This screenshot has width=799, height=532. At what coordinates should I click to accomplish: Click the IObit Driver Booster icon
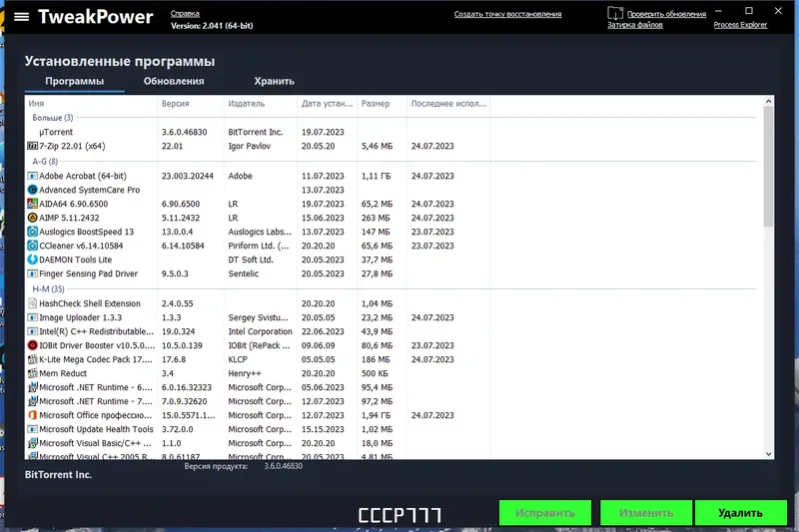pos(32,345)
